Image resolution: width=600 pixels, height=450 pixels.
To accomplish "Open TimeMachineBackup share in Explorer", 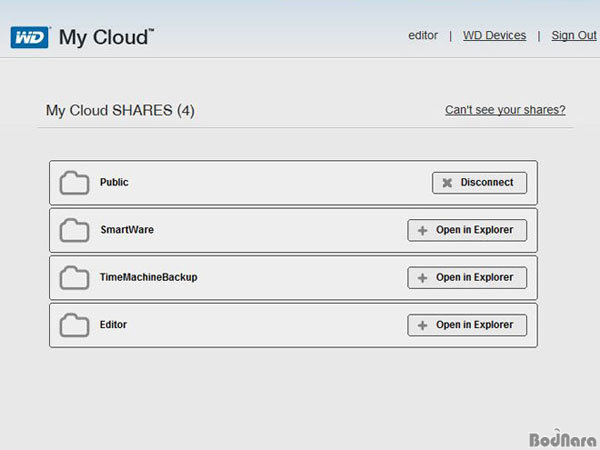I will click(467, 278).
